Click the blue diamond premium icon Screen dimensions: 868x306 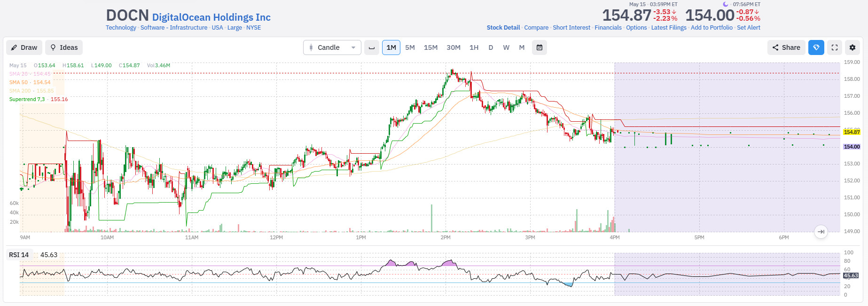coord(816,47)
